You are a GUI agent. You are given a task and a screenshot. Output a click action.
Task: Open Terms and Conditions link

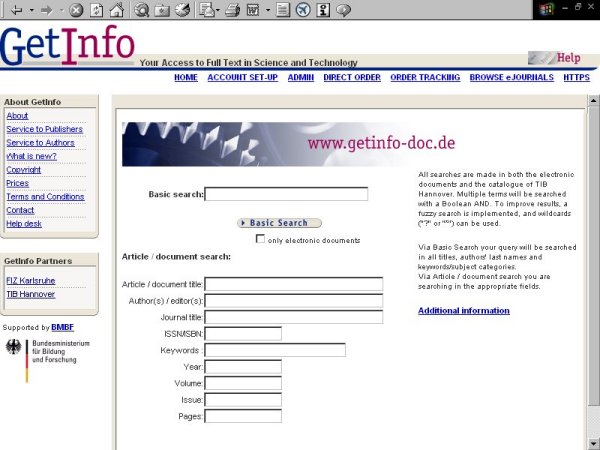pos(45,197)
